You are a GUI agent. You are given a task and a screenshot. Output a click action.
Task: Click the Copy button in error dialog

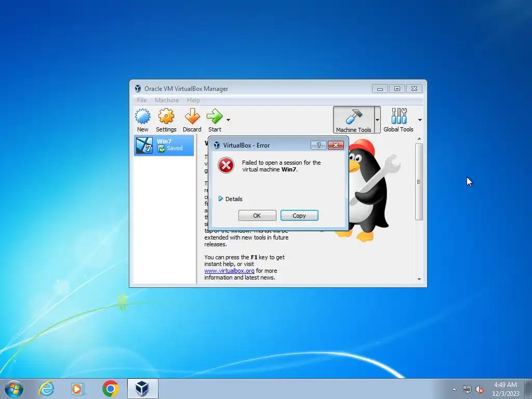pyautogui.click(x=299, y=216)
